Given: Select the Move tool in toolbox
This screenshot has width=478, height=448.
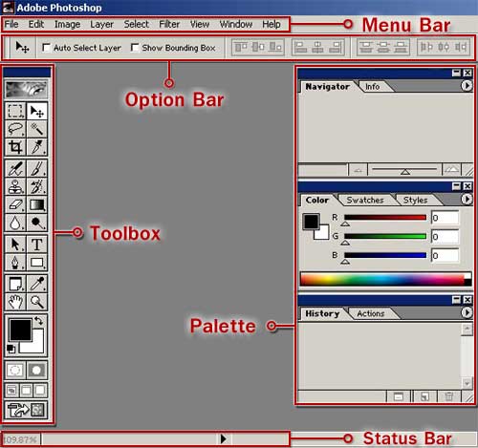Looking at the screenshot, I should click(37, 111).
